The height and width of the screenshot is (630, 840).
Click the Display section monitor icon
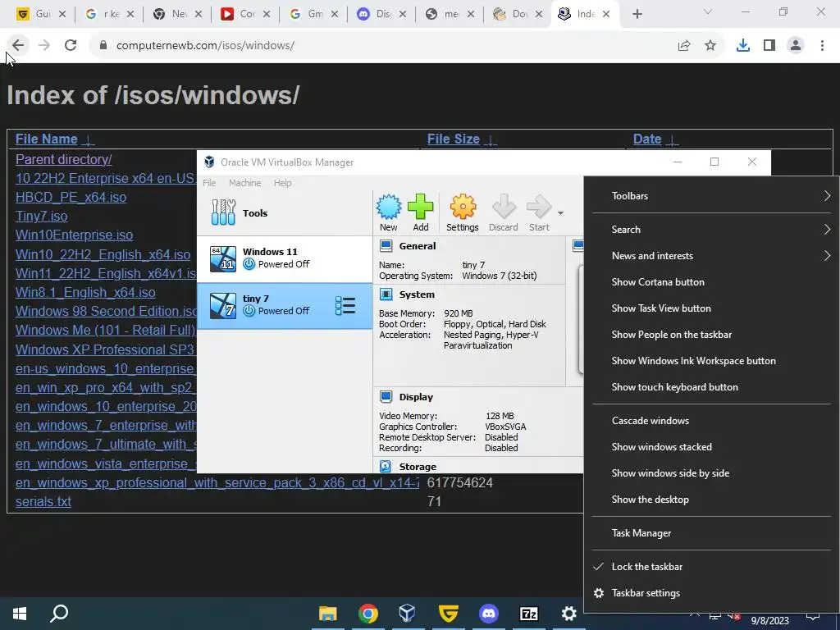(x=386, y=396)
